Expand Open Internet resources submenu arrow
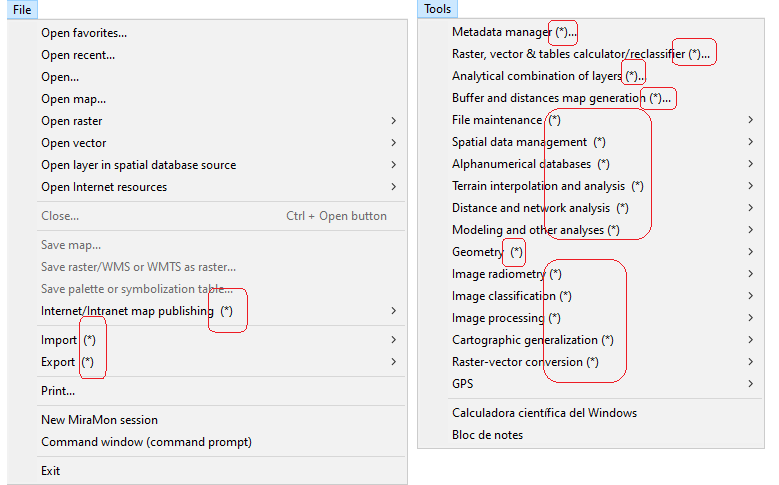Image resolution: width=779 pixels, height=485 pixels. click(394, 187)
